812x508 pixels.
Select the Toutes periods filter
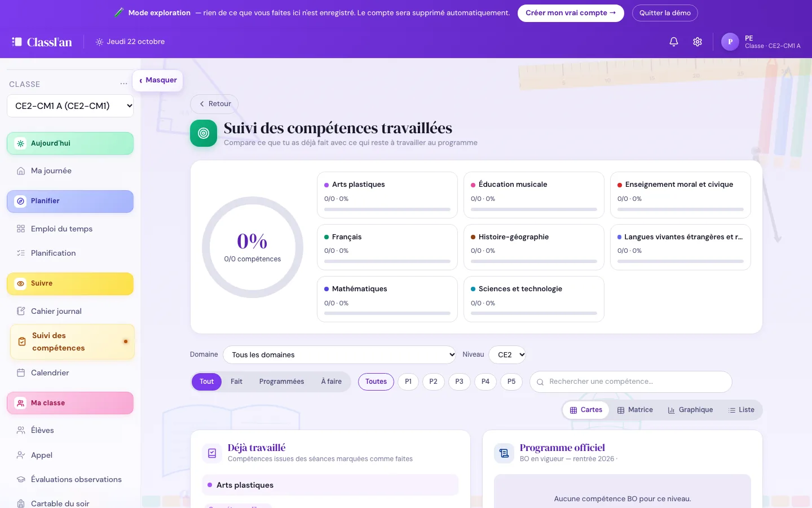pyautogui.click(x=376, y=382)
